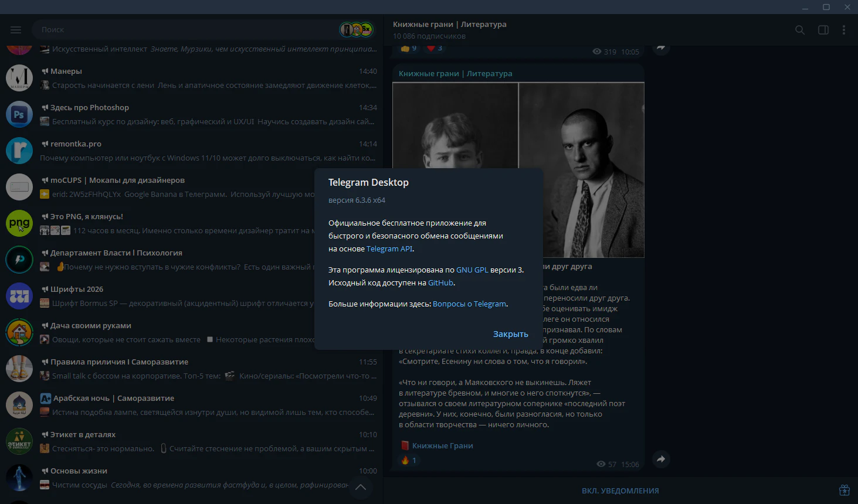The image size is (858, 504).
Task: Click the forward arrow beside the bottom post
Action: (x=660, y=459)
